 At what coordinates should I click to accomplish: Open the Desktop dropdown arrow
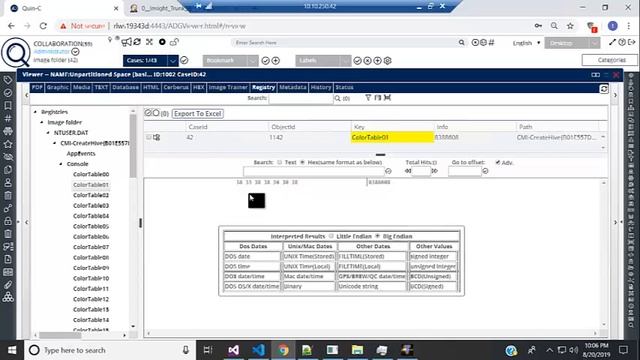click(595, 43)
